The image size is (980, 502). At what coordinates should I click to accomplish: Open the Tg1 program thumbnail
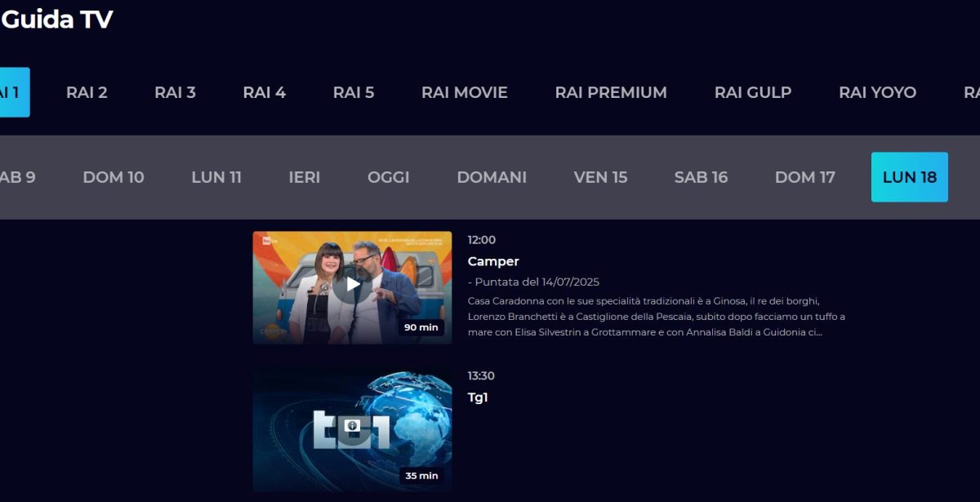352,429
